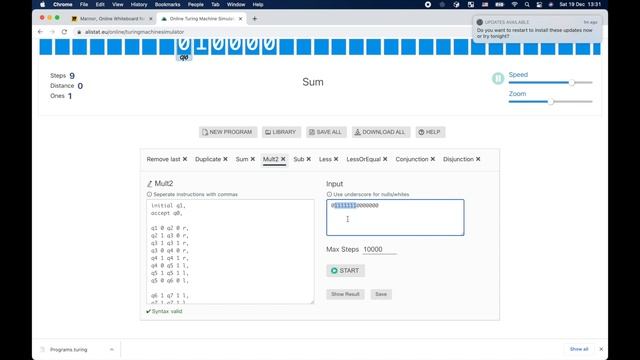The height and width of the screenshot is (360, 640).
Task: Go back in Chrome
Action: tap(40, 32)
